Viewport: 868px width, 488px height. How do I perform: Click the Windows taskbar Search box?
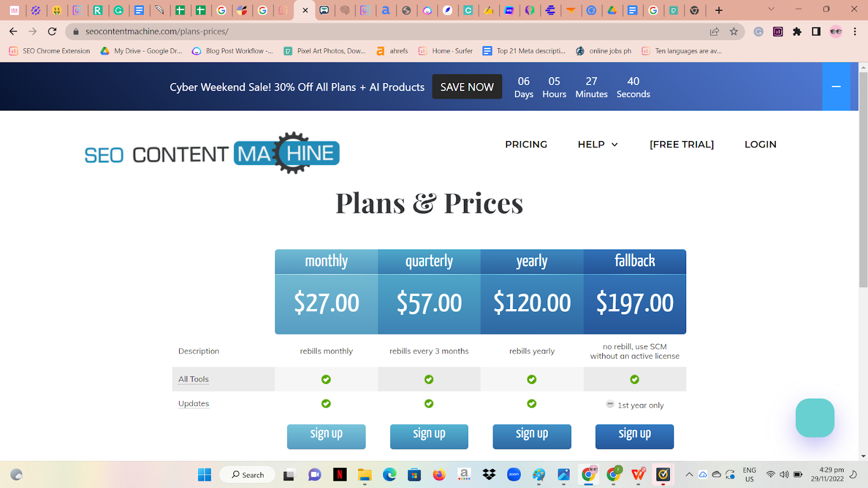(247, 475)
